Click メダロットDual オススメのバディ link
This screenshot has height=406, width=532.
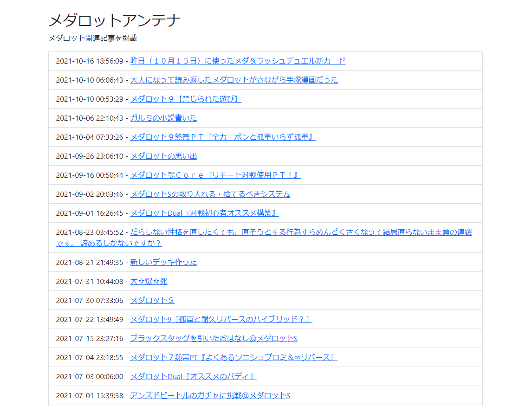[x=193, y=376]
